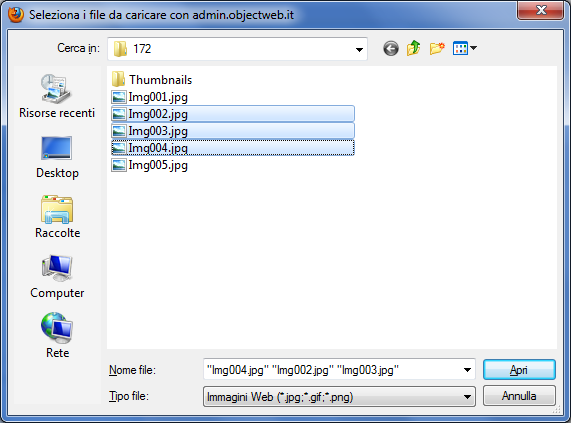The image size is (571, 423).
Task: Select only Img003.jpg in the list
Action: [x=233, y=131]
